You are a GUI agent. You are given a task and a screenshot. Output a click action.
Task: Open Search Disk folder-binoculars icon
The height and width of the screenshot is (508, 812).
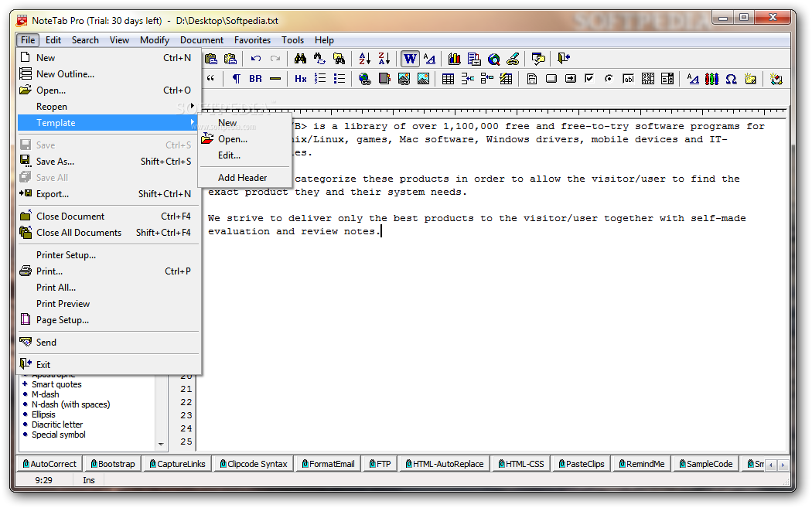(339, 59)
